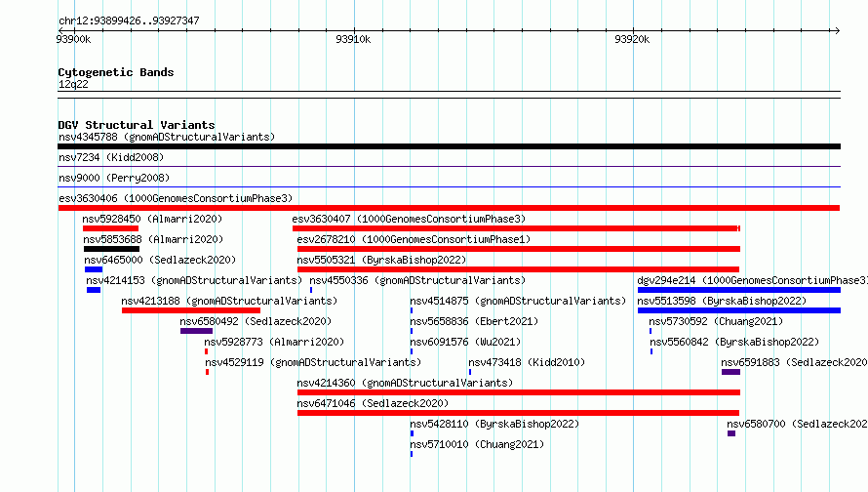868x492 pixels.
Task: Click the chr12:93899426..93927347 coordinate label
Action: [x=129, y=20]
